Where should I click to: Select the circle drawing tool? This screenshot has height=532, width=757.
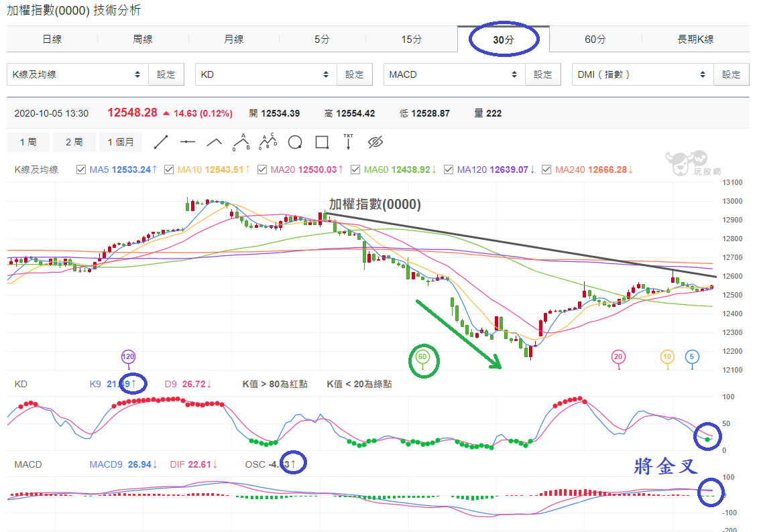(x=295, y=143)
